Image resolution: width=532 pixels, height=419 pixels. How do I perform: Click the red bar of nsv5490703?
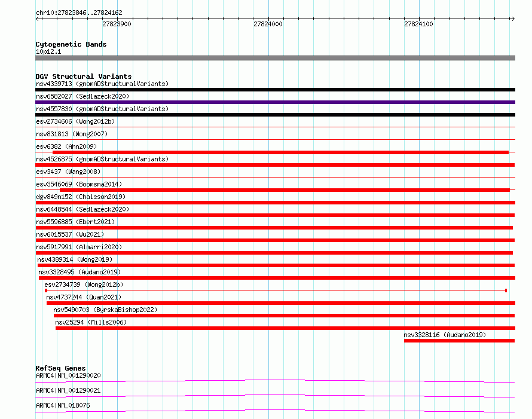[x=285, y=316]
